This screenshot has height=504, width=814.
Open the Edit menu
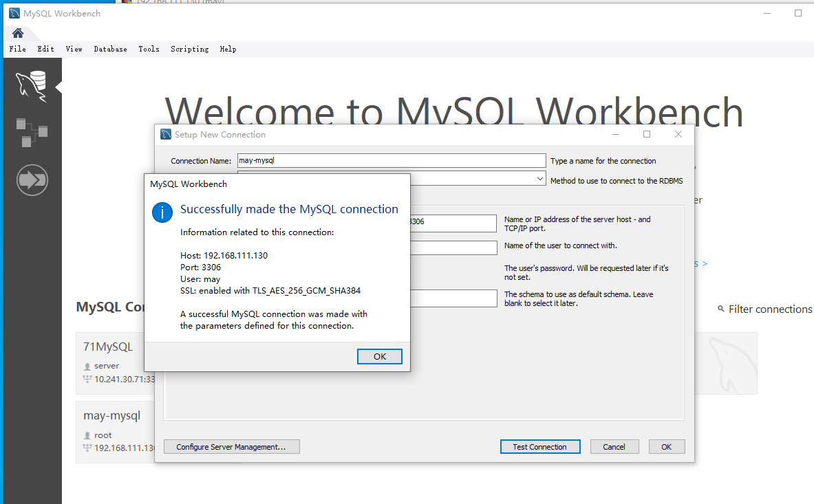pos(45,49)
